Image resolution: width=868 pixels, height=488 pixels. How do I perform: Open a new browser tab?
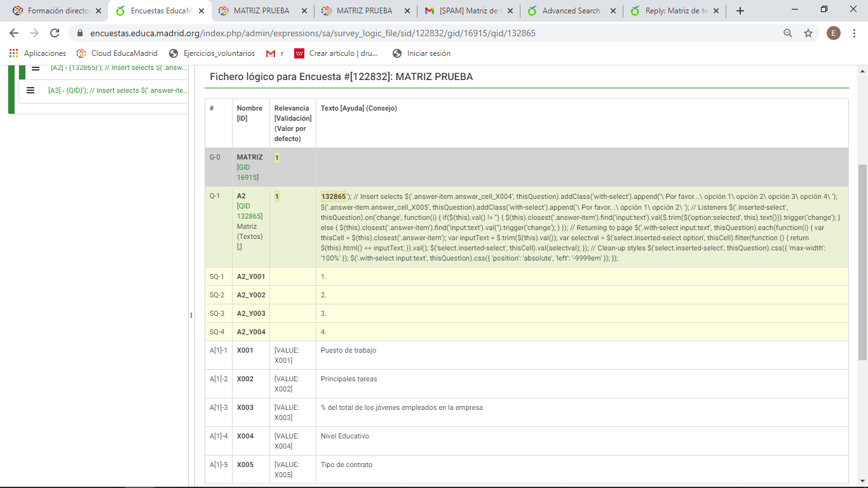740,11
